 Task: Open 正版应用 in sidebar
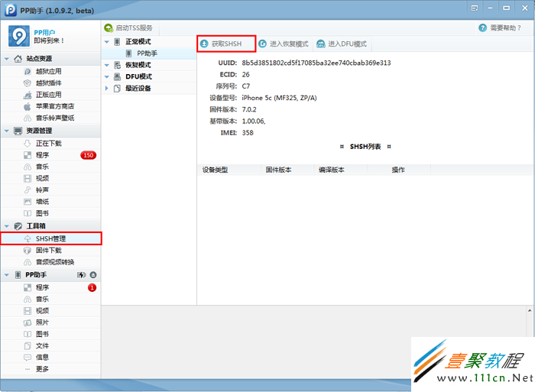point(50,95)
